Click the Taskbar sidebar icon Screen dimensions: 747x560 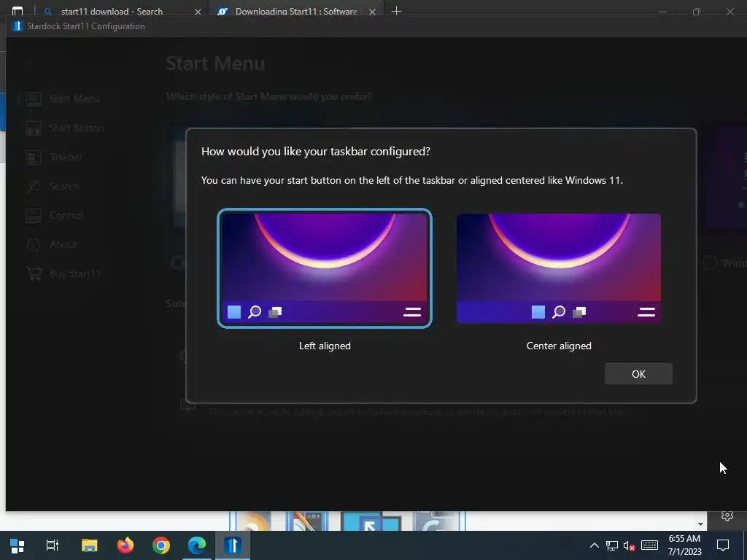pos(34,157)
